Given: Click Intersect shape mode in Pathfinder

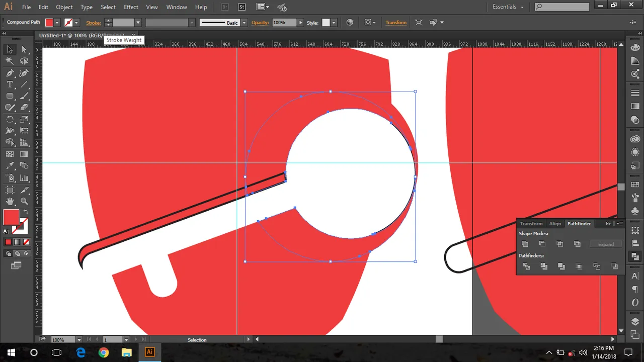Looking at the screenshot, I should [x=560, y=244].
